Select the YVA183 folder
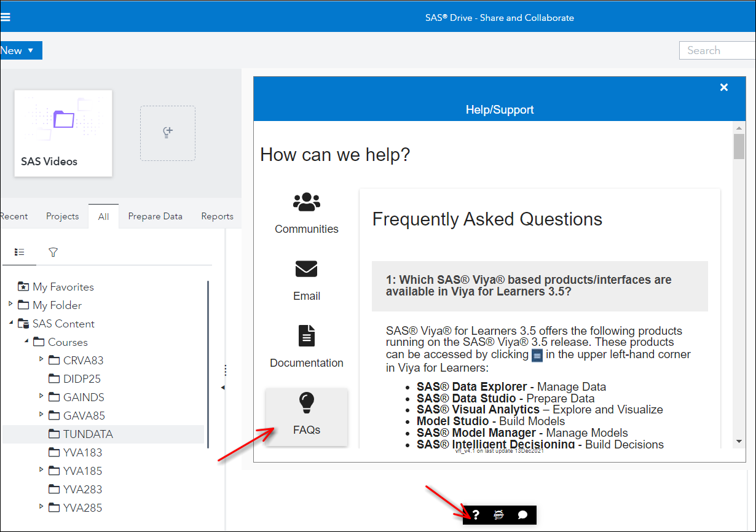This screenshot has height=532, width=756. pos(82,453)
